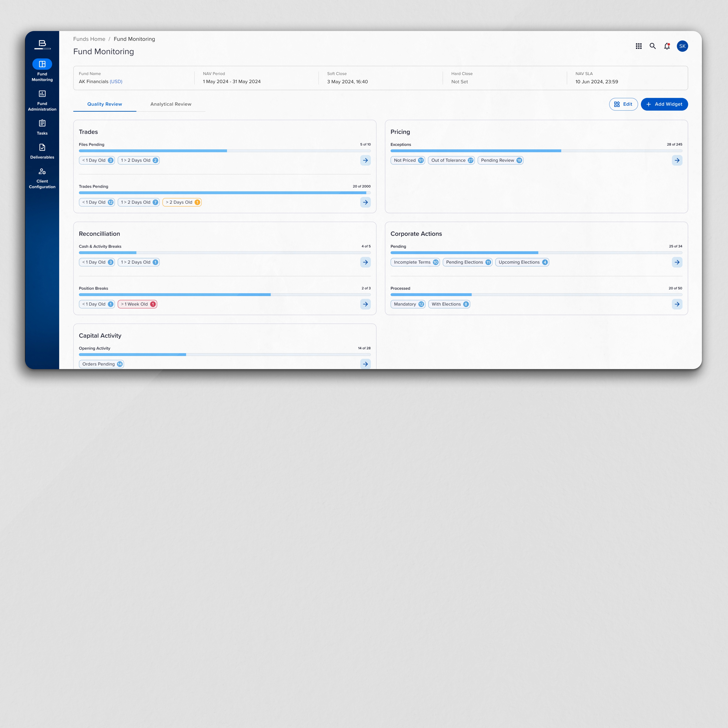
Task: Click the '14 of 28' count
Action: pos(364,348)
